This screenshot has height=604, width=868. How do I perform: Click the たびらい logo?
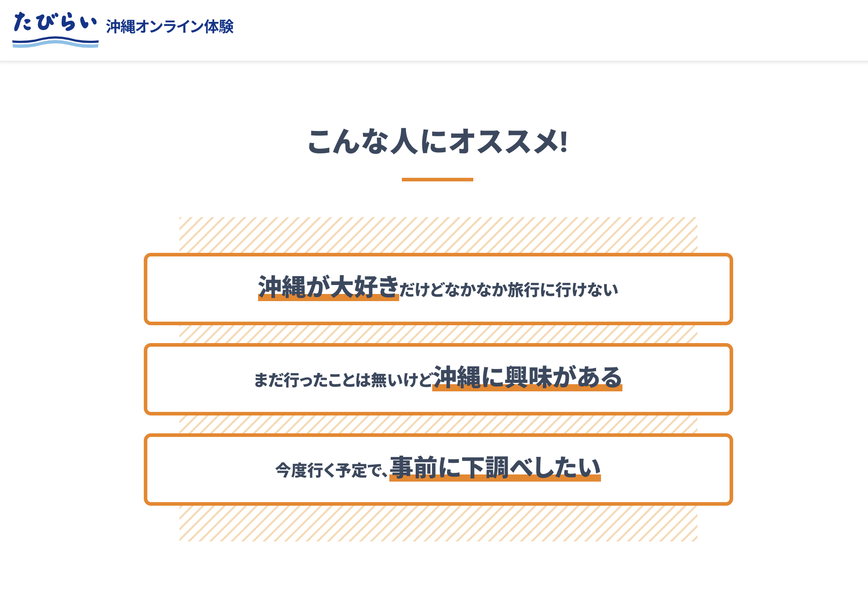(55, 29)
